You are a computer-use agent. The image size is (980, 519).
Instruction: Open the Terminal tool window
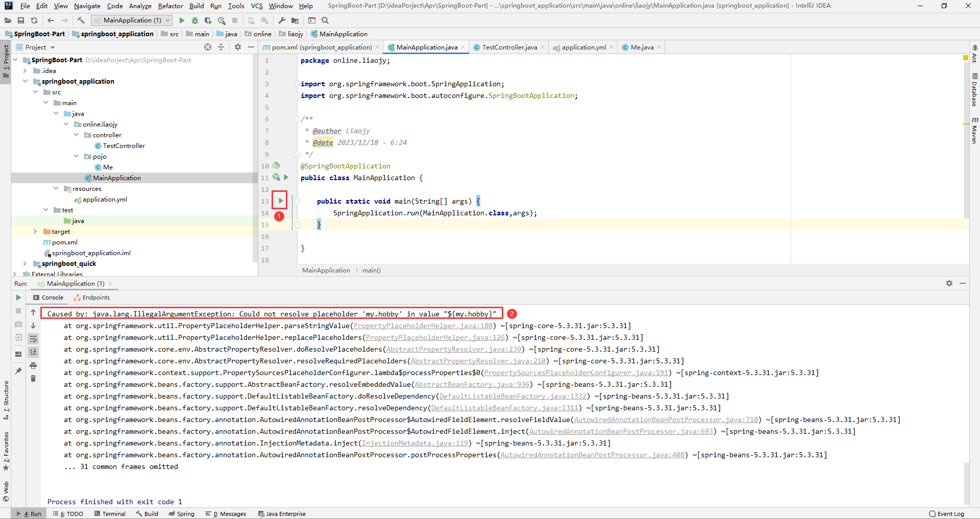(110, 514)
